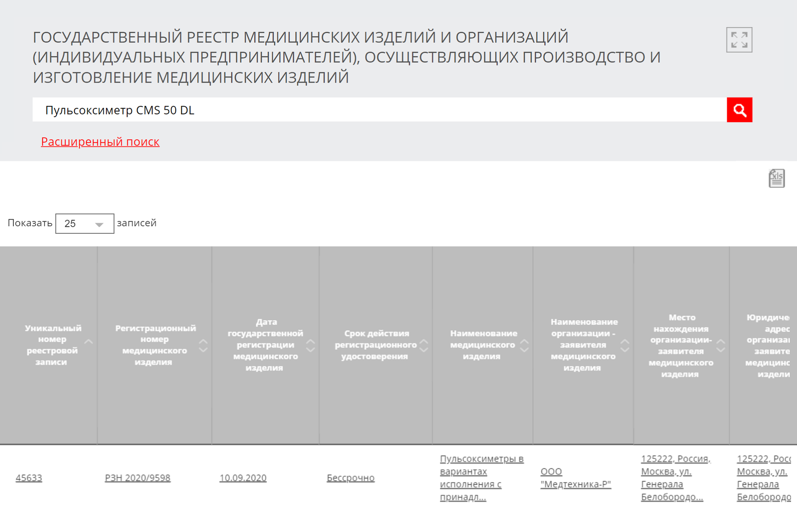Click ООО "Медтехника-Р" applicant name
Image resolution: width=797 pixels, height=532 pixels.
tap(576, 478)
